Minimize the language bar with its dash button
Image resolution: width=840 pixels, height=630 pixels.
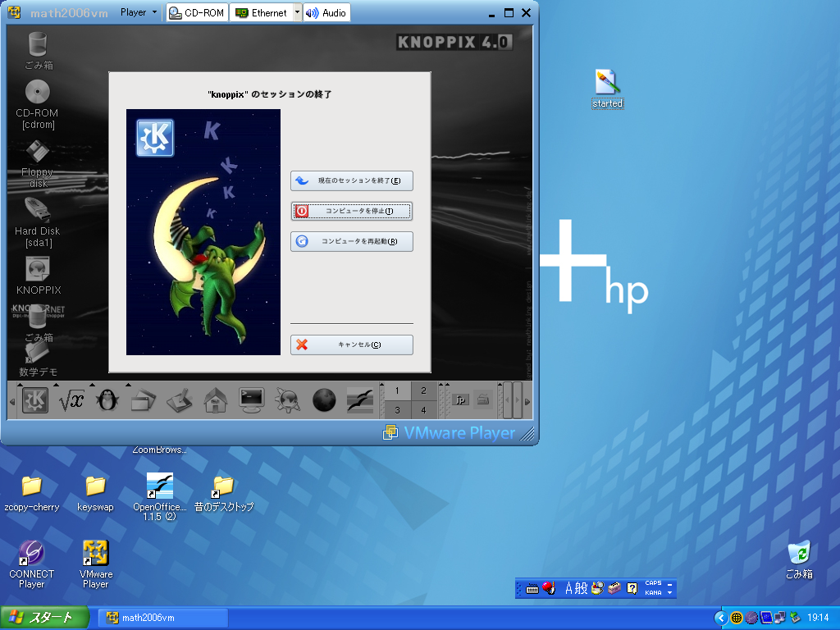(x=669, y=584)
